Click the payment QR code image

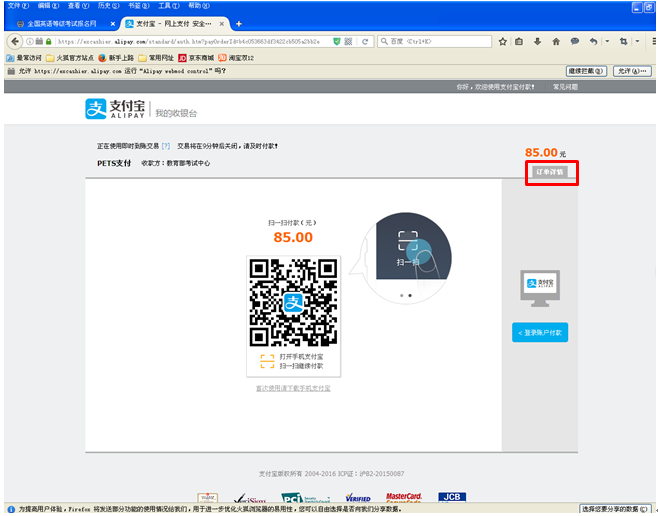pyautogui.click(x=293, y=301)
